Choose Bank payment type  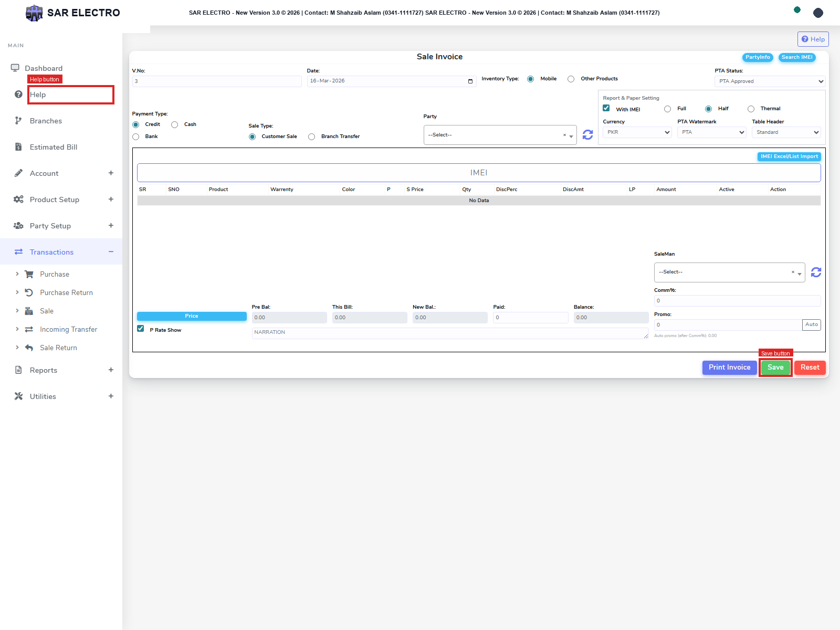pyautogui.click(x=135, y=136)
